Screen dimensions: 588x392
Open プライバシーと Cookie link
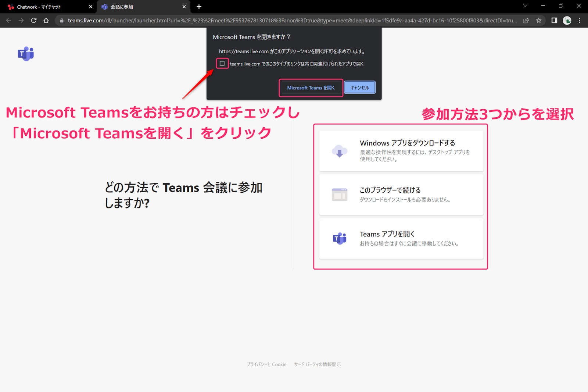(266, 364)
